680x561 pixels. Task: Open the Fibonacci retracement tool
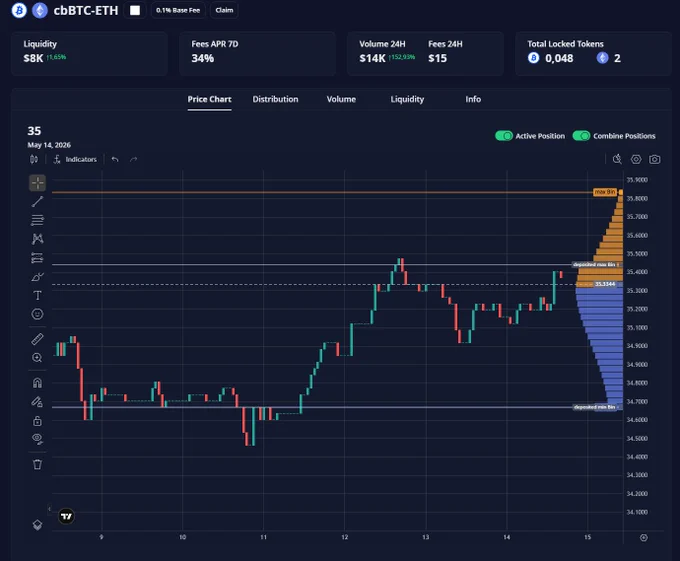(x=37, y=220)
